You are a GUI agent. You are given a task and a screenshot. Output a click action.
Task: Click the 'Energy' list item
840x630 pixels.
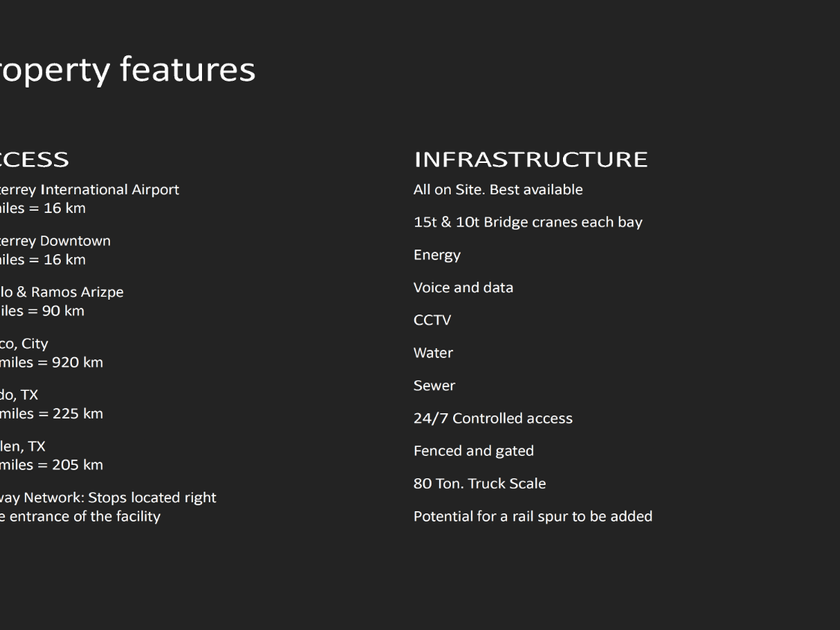(x=437, y=255)
